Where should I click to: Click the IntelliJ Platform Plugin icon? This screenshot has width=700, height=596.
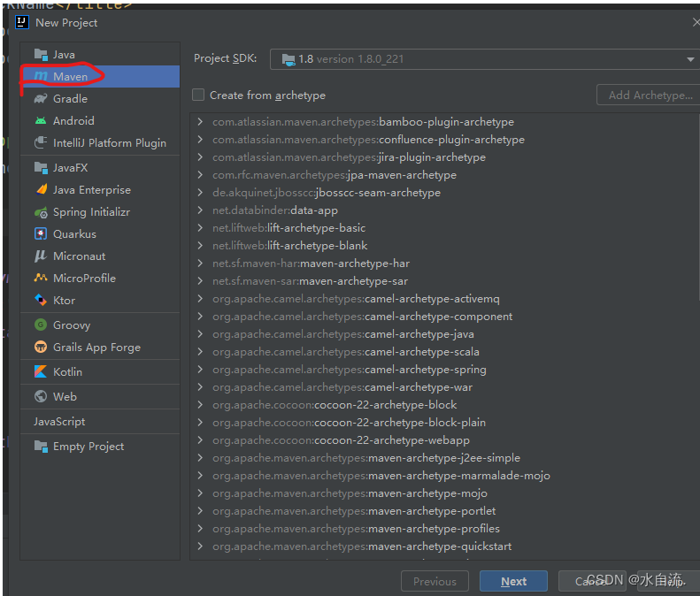41,142
